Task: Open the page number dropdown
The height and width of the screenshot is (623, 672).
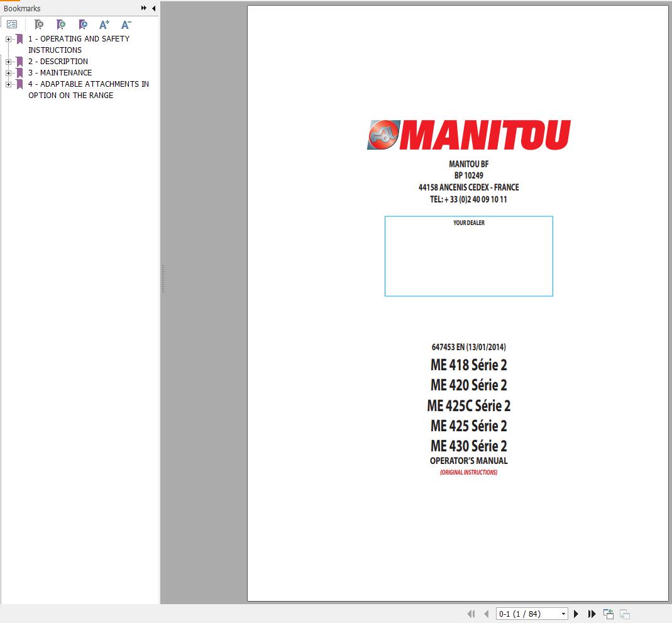Action: click(x=563, y=614)
